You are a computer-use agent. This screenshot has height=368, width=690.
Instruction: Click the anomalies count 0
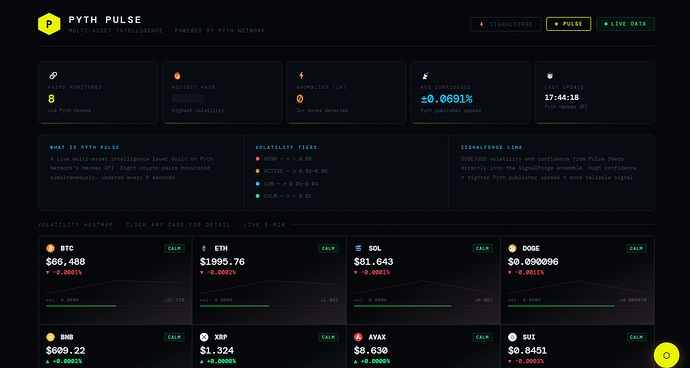pos(300,99)
